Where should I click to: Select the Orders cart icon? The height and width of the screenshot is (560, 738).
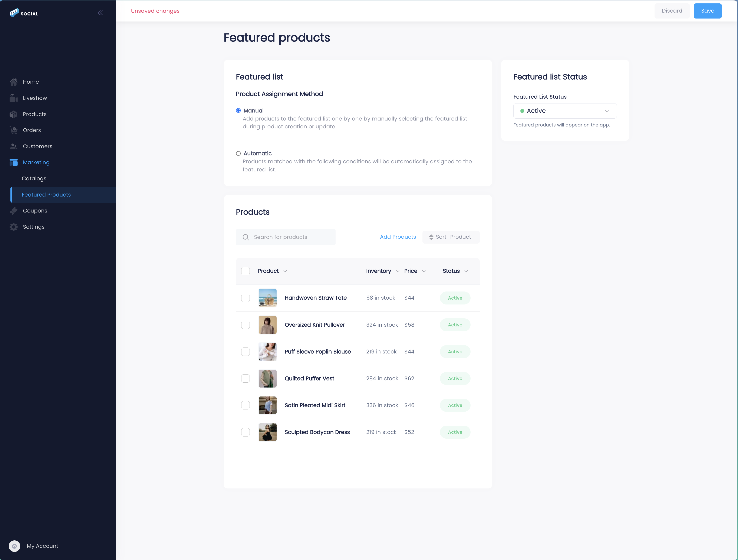[x=14, y=130]
